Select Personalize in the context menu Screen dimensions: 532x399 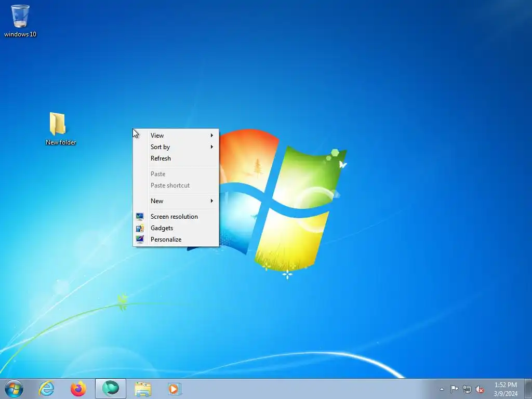pyautogui.click(x=176, y=240)
